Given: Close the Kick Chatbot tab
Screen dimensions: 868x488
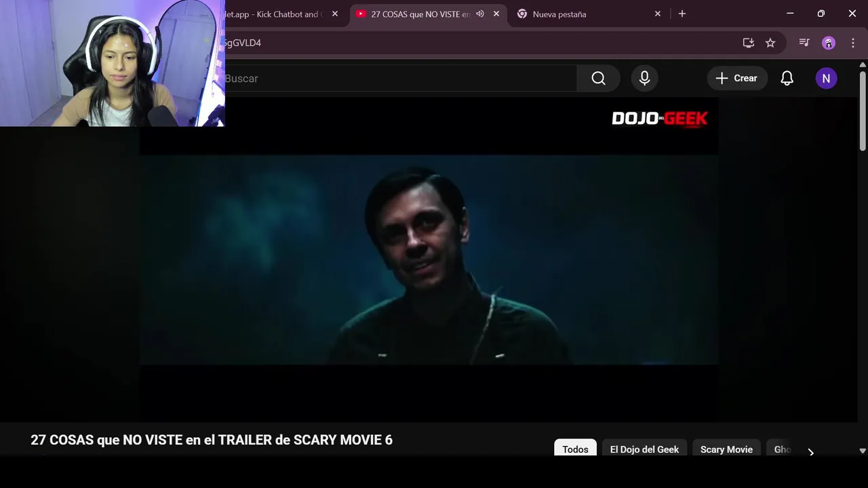Looking at the screenshot, I should click(x=335, y=14).
